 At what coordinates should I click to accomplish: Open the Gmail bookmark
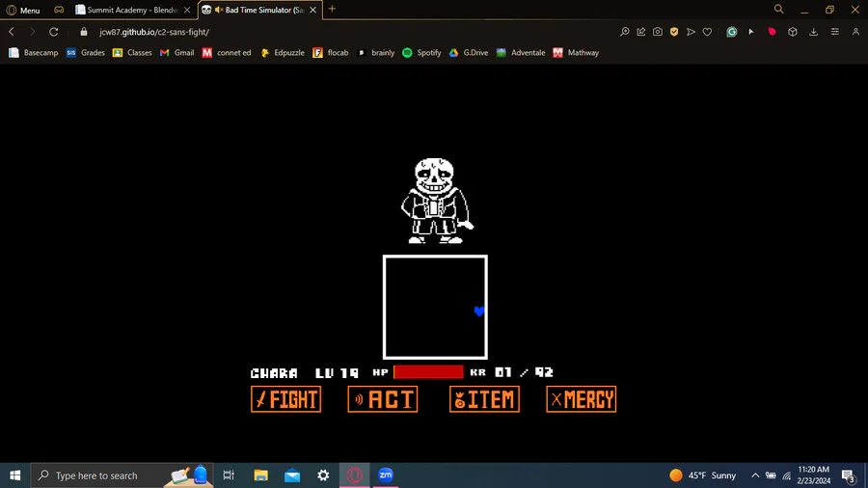pos(177,53)
